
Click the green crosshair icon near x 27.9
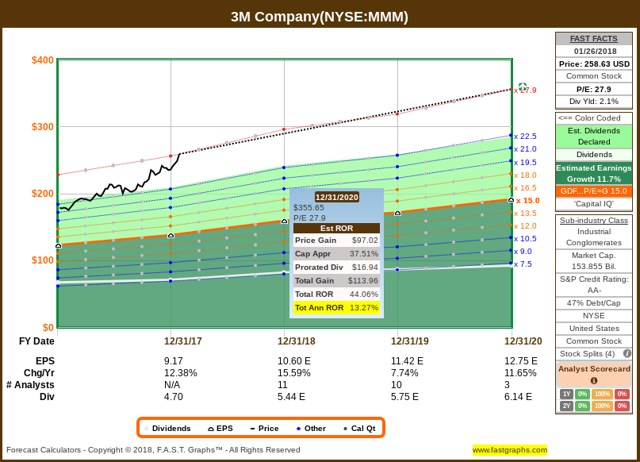[x=522, y=87]
